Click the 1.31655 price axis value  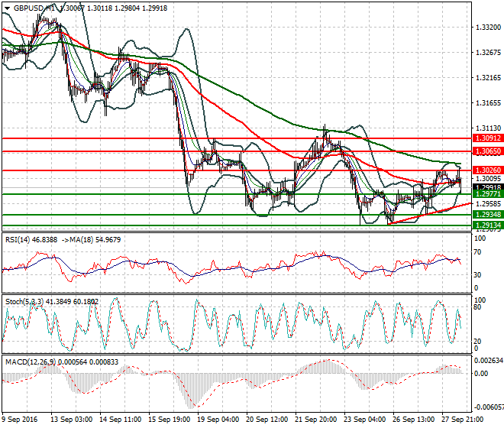coord(488,103)
